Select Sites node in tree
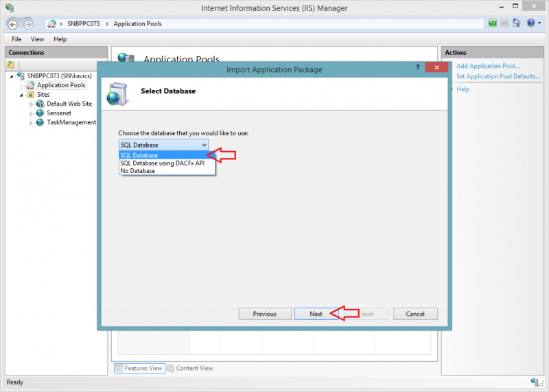 tap(43, 95)
